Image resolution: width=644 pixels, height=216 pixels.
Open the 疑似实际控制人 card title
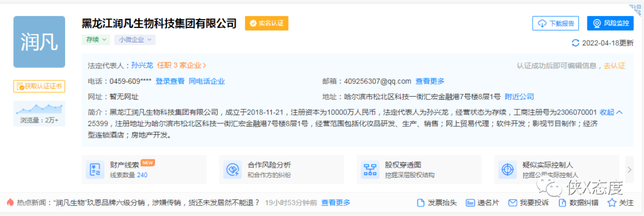(x=548, y=165)
